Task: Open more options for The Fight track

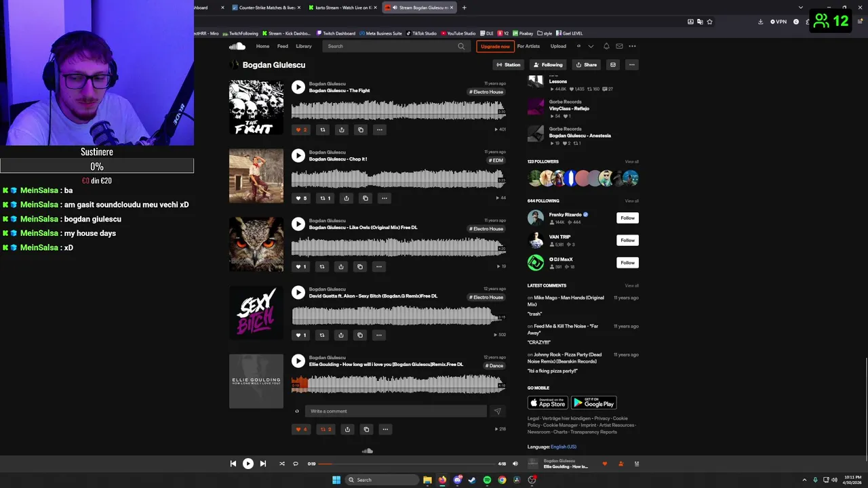Action: [x=379, y=129]
